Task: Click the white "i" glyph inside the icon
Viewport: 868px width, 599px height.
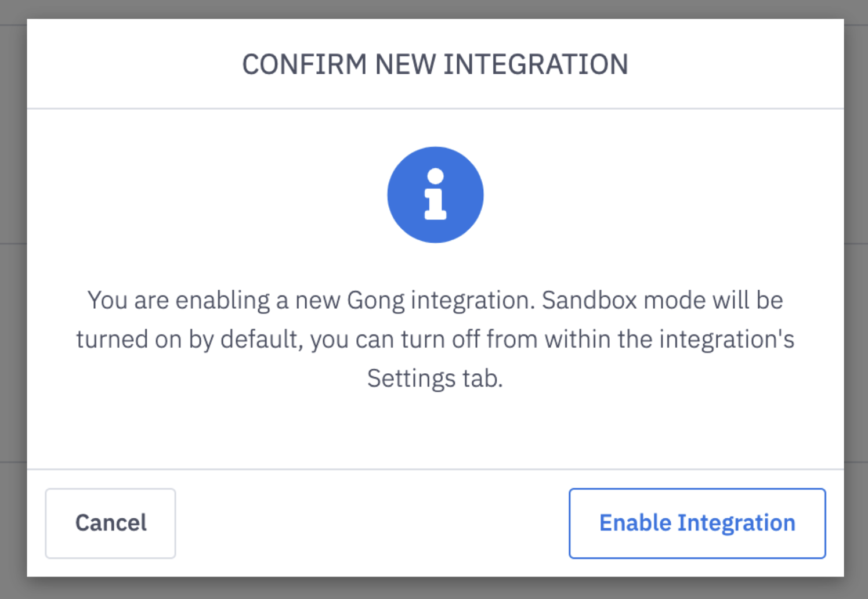Action: click(x=435, y=194)
